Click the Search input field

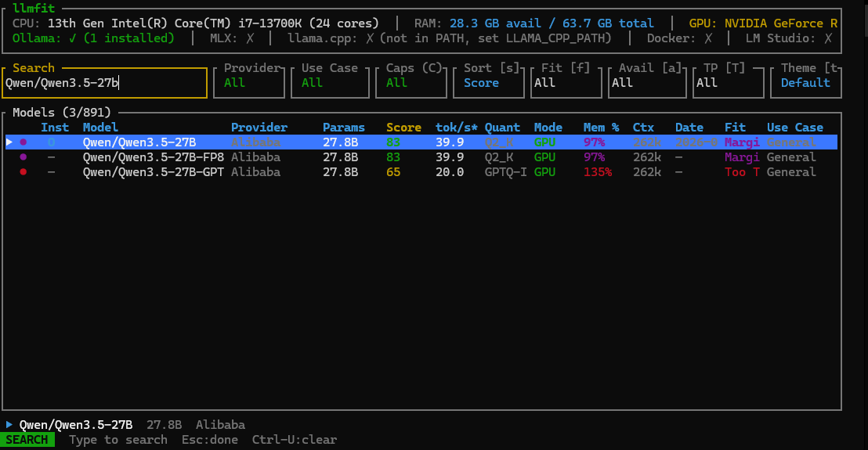(105, 83)
